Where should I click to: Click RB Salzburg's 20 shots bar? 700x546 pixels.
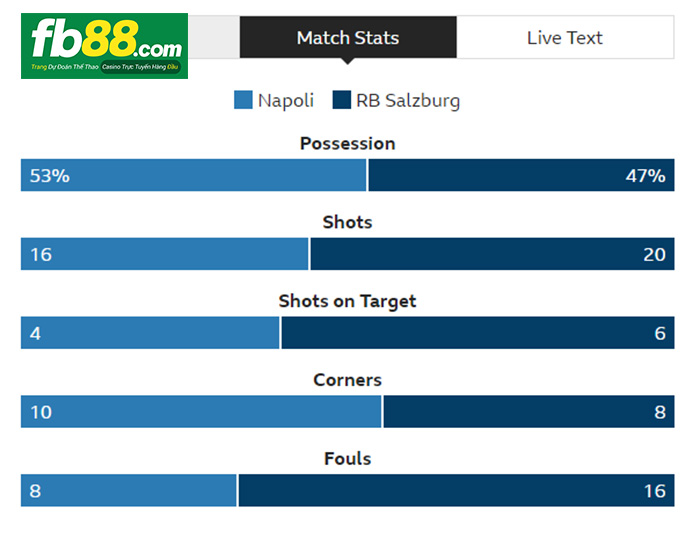[x=492, y=254]
